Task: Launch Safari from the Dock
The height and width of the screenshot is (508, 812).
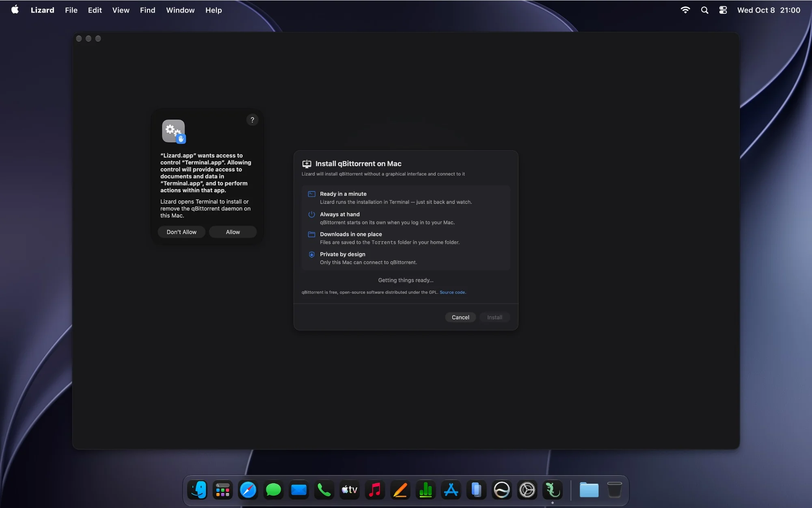Action: pos(248,490)
